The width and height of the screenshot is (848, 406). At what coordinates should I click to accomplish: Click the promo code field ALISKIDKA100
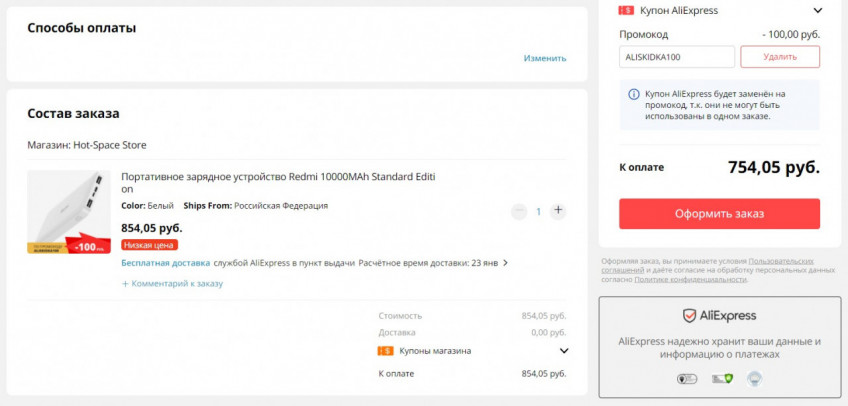pyautogui.click(x=677, y=57)
